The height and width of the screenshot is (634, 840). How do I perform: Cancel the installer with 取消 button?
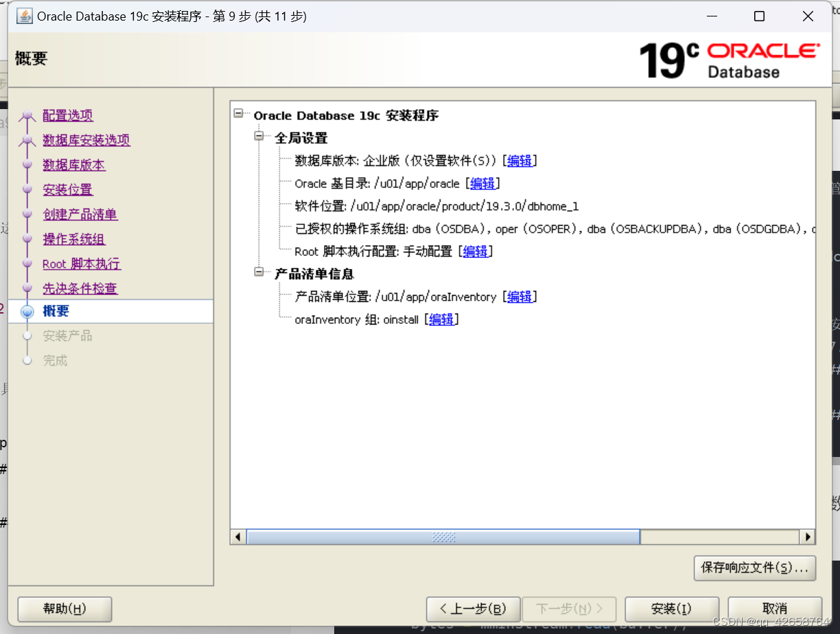775,609
